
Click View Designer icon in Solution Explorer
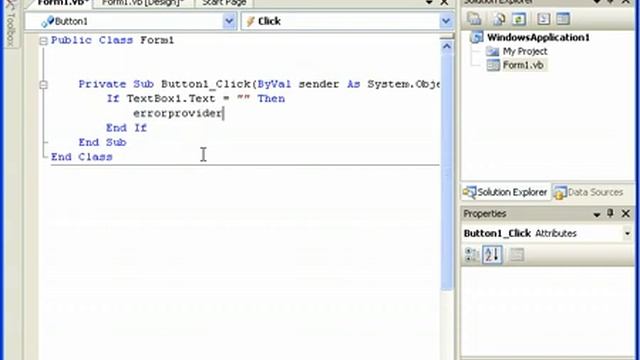pos(563,19)
